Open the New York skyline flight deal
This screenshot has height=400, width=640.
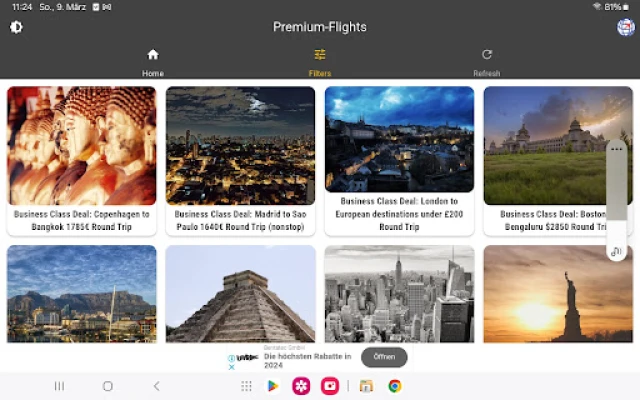(x=399, y=294)
